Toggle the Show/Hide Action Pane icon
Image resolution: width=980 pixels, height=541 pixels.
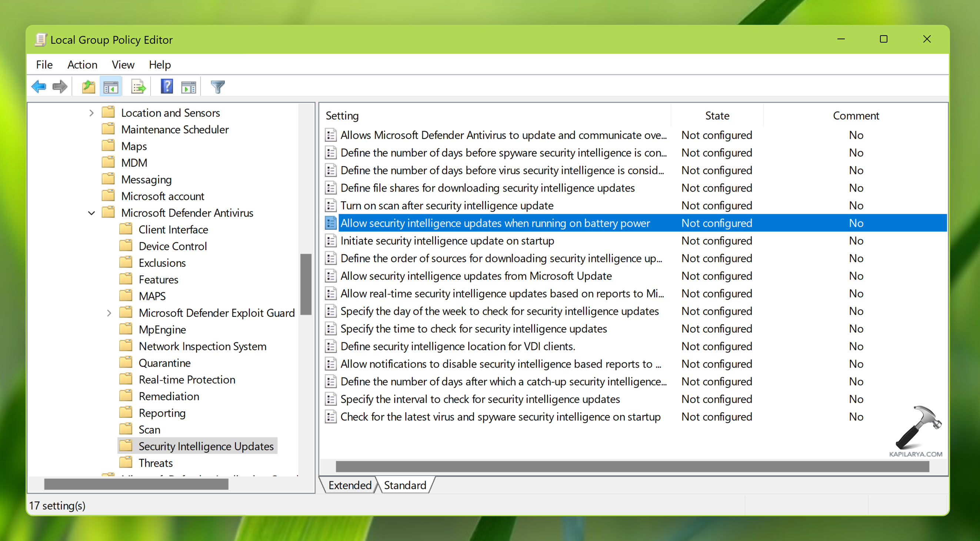point(189,87)
